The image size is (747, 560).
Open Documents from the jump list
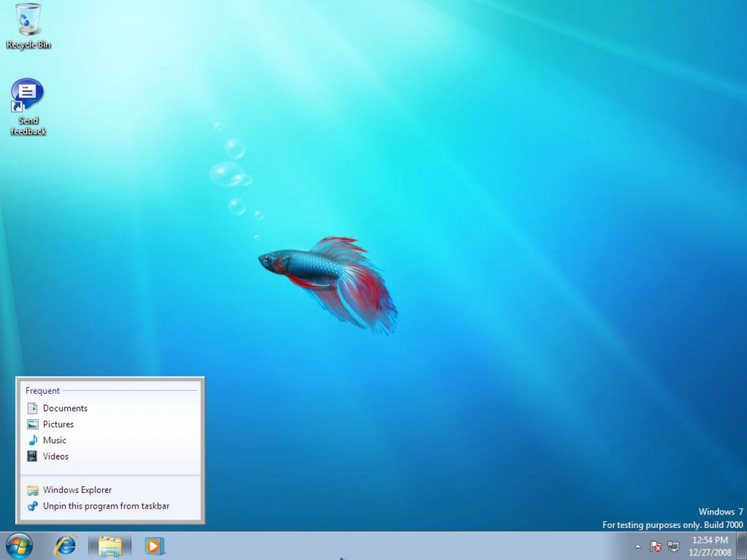pos(111,408)
